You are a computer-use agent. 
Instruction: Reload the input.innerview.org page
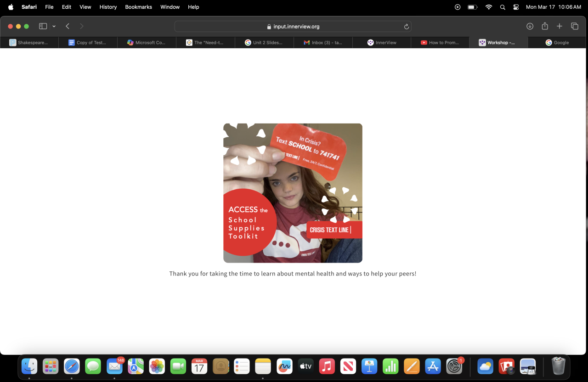[406, 27]
